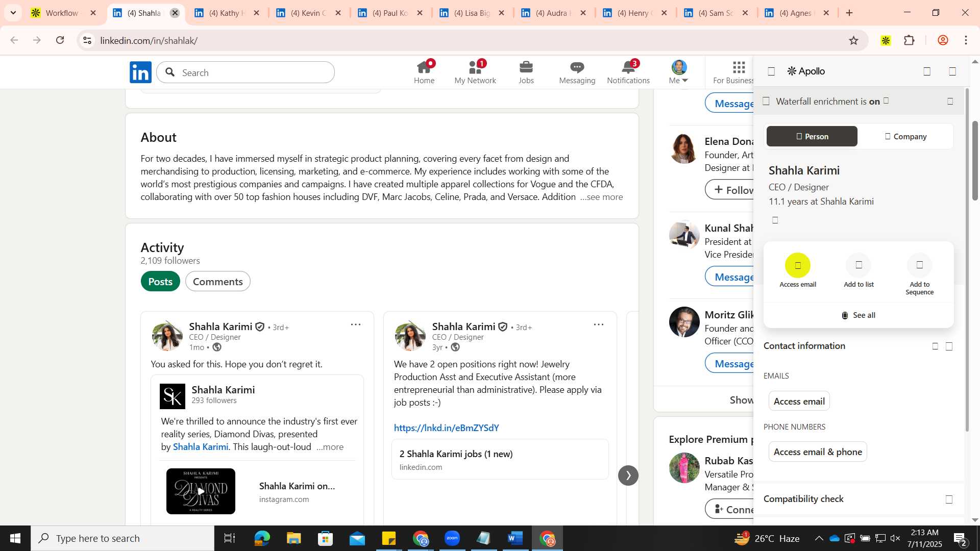Select the Posts activity filter

click(160, 282)
